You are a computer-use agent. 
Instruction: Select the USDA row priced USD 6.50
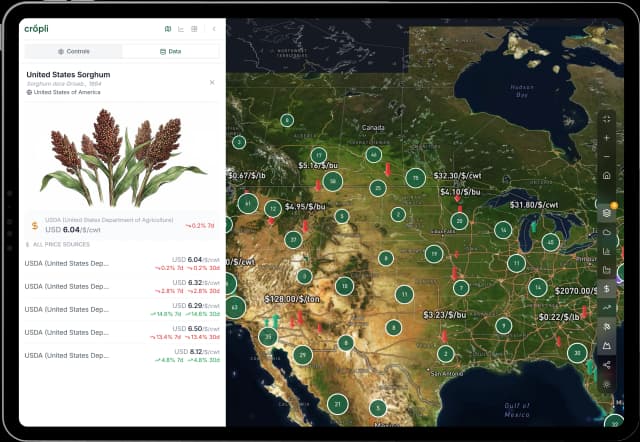122,333
